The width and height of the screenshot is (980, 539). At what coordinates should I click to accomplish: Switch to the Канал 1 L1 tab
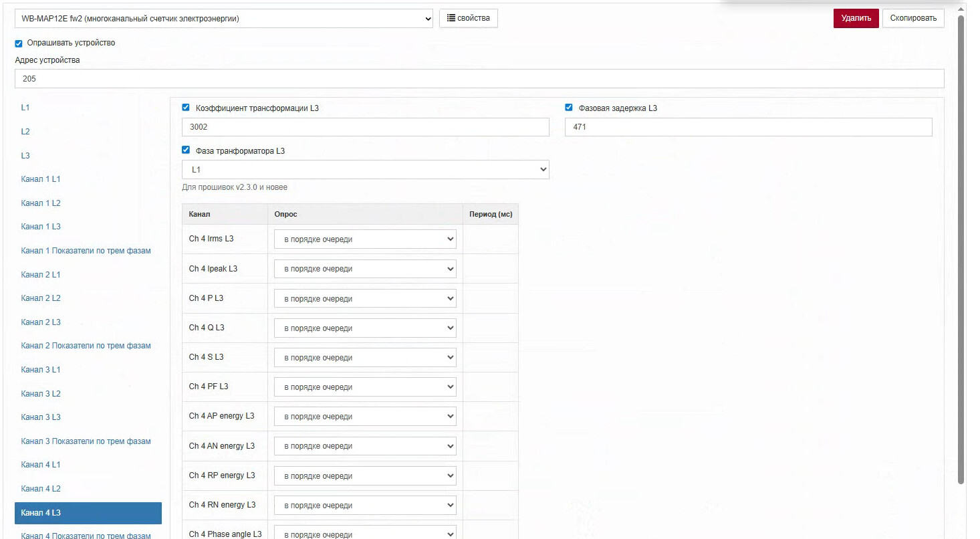[x=41, y=179]
